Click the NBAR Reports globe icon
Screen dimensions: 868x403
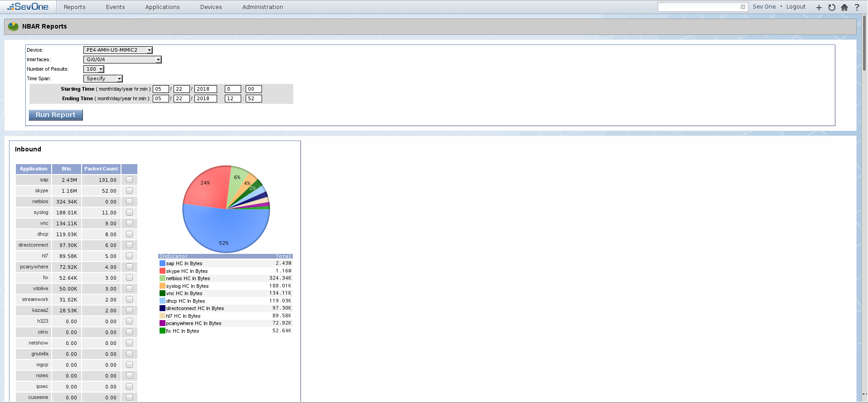pyautogui.click(x=13, y=26)
